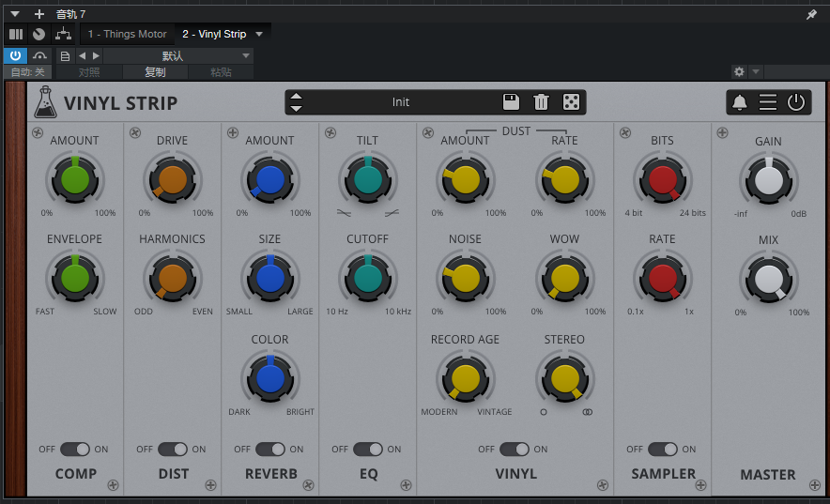Toggle the EQ on/off switch
The height and width of the screenshot is (504, 830).
click(x=368, y=449)
